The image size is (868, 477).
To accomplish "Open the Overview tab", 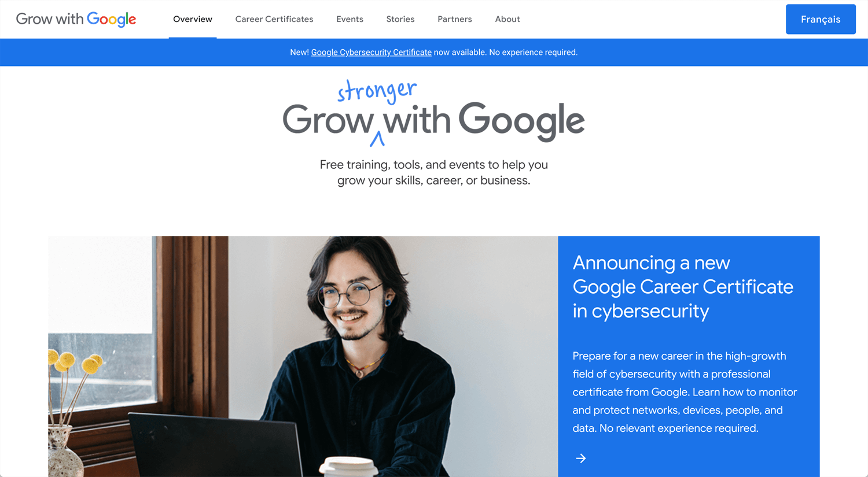I will [193, 19].
